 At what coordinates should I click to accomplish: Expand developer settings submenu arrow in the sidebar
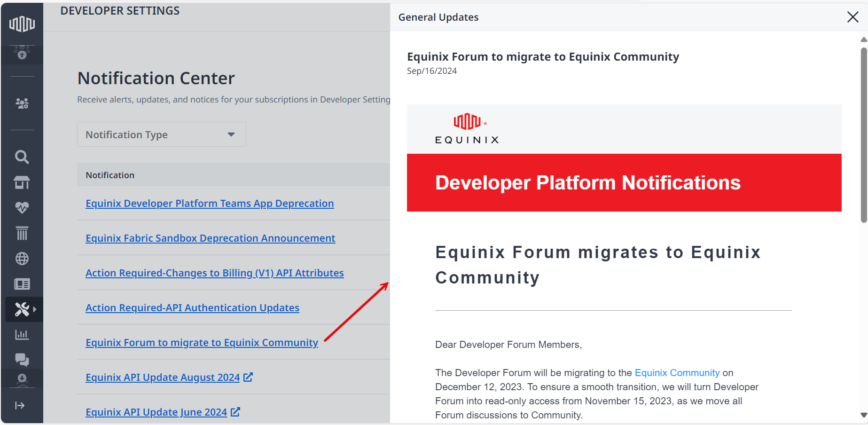tap(35, 309)
